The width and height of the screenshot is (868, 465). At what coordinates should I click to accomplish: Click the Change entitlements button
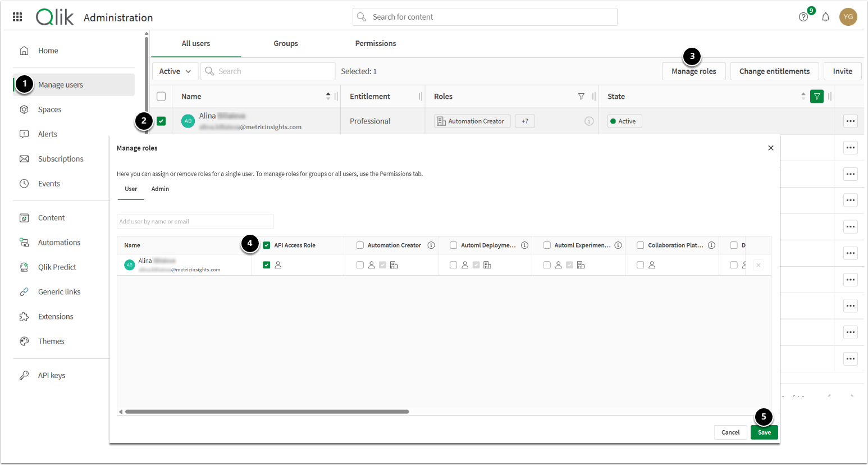[775, 71]
